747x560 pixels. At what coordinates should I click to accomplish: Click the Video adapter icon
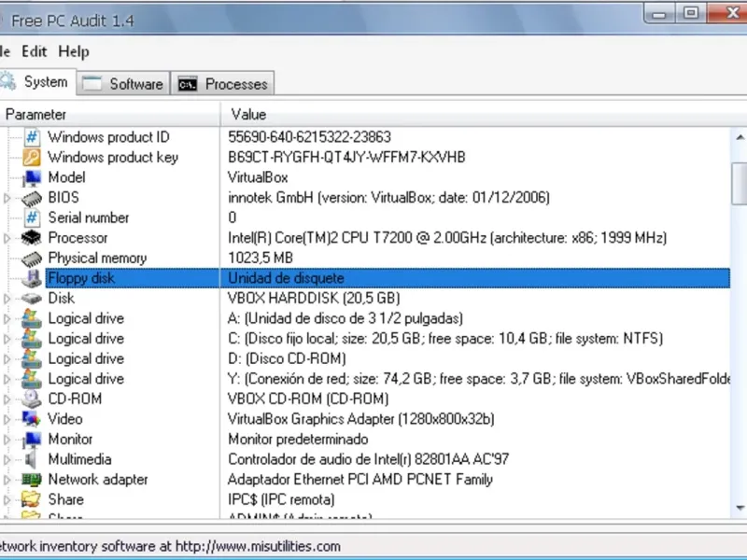pyautogui.click(x=32, y=419)
